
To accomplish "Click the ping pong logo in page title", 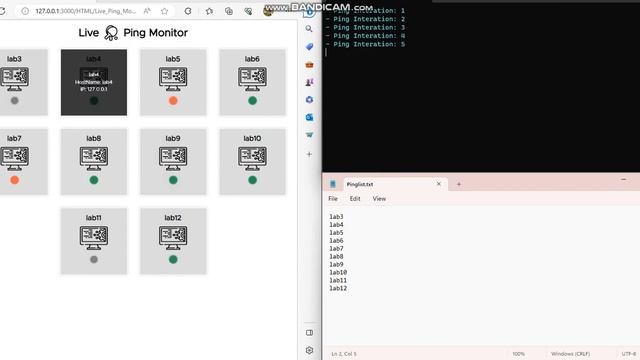I will click(111, 33).
